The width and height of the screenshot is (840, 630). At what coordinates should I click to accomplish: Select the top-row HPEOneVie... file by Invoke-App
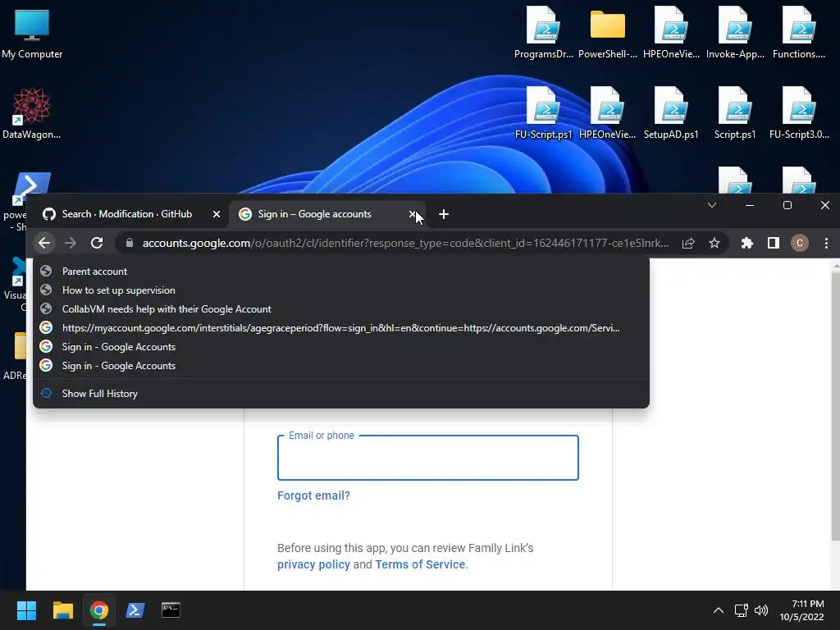tap(671, 33)
